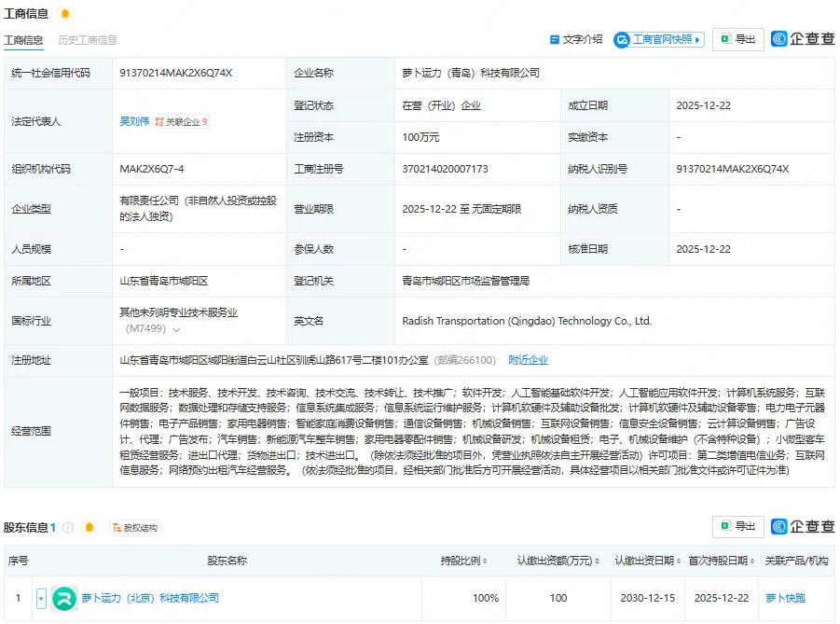Click the orange badge beside 工商信息 heading
This screenshot has height=624, width=840.
click(x=64, y=14)
